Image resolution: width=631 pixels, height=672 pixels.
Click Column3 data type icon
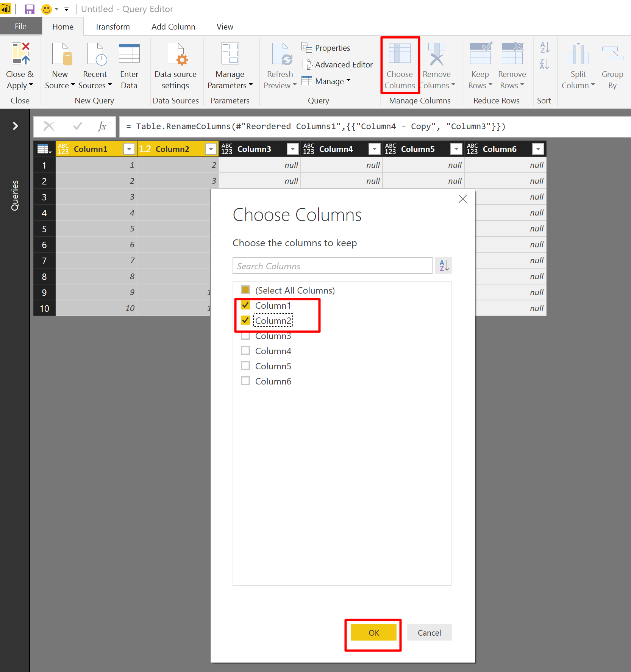[227, 149]
